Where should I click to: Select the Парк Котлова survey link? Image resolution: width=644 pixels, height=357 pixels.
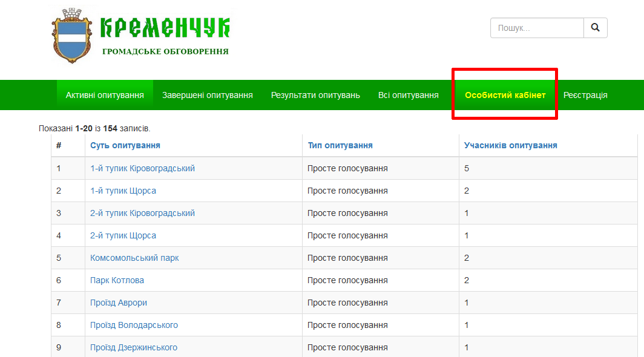pyautogui.click(x=117, y=280)
